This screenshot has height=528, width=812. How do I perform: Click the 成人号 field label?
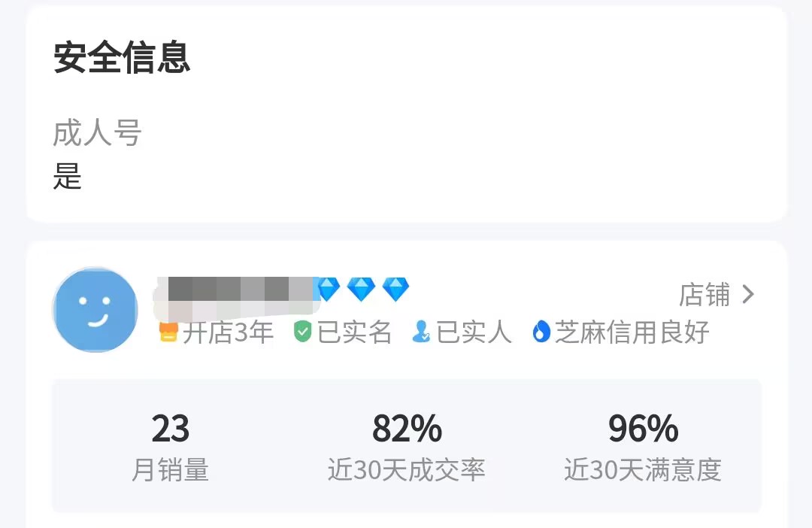coord(98,134)
